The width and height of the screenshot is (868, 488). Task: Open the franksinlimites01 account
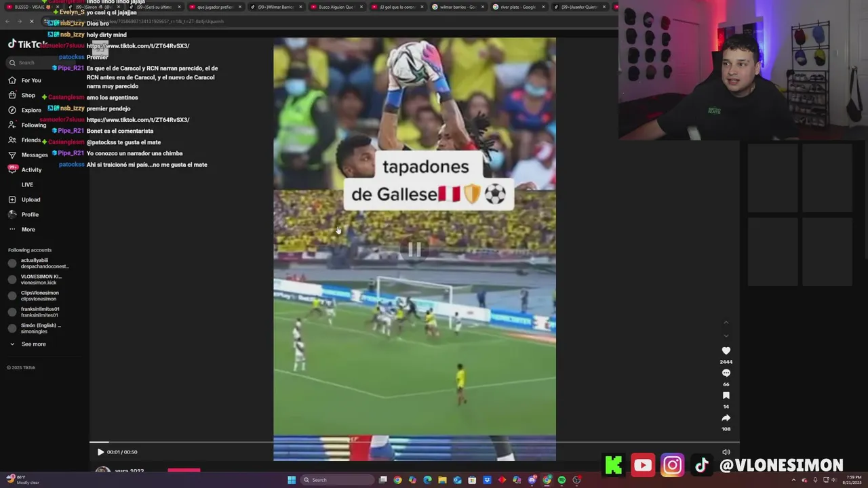pyautogui.click(x=34, y=312)
